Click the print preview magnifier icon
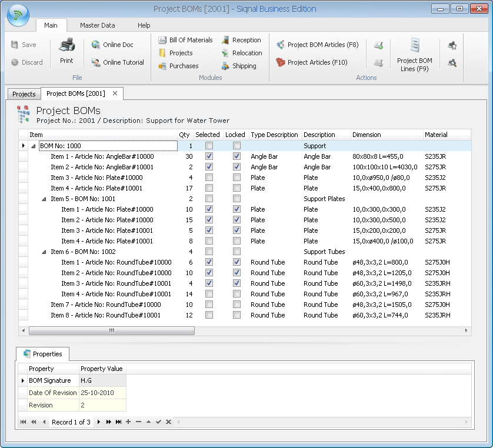Image resolution: width=493 pixels, height=448 pixels. [452, 62]
